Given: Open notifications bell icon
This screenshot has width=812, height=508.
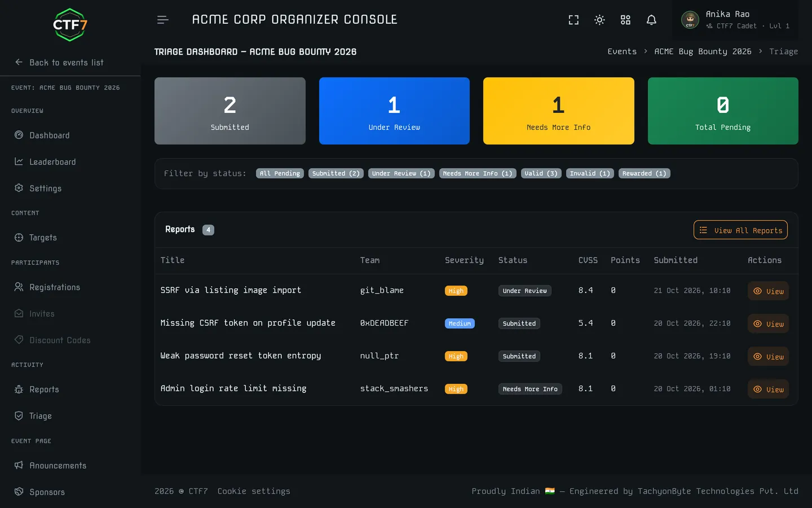Looking at the screenshot, I should [x=651, y=20].
